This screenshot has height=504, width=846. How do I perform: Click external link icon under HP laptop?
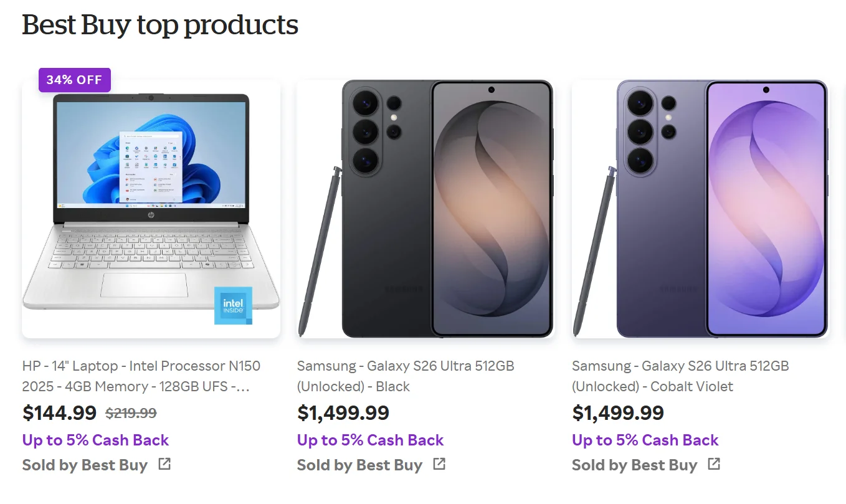[x=164, y=464]
